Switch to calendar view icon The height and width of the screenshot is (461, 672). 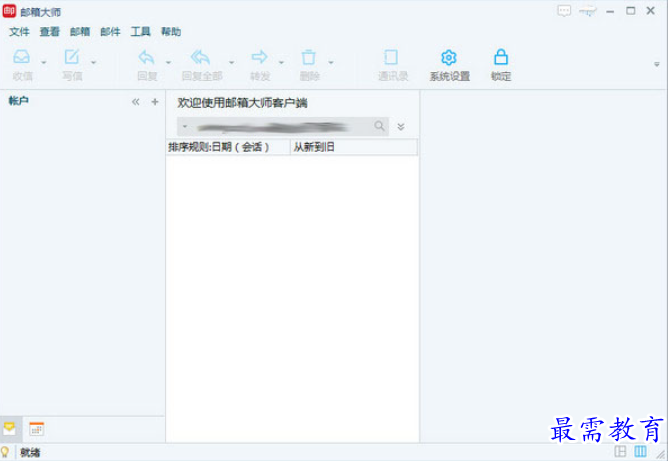[x=36, y=428]
